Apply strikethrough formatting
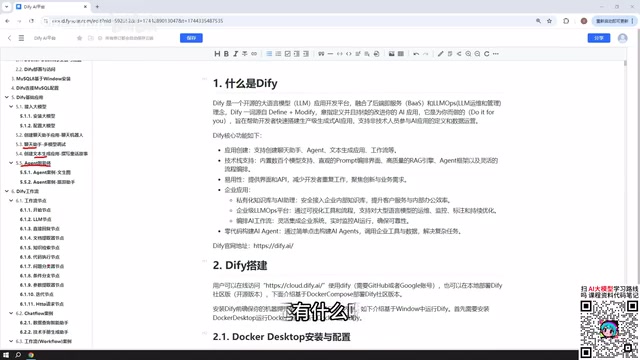 [x=244, y=54]
